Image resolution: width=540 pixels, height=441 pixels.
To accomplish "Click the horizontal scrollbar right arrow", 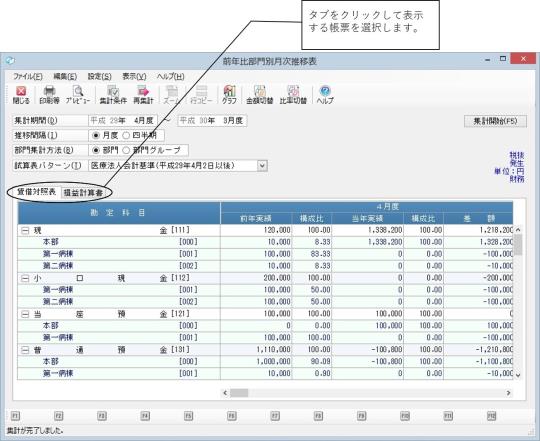I will coord(508,393).
